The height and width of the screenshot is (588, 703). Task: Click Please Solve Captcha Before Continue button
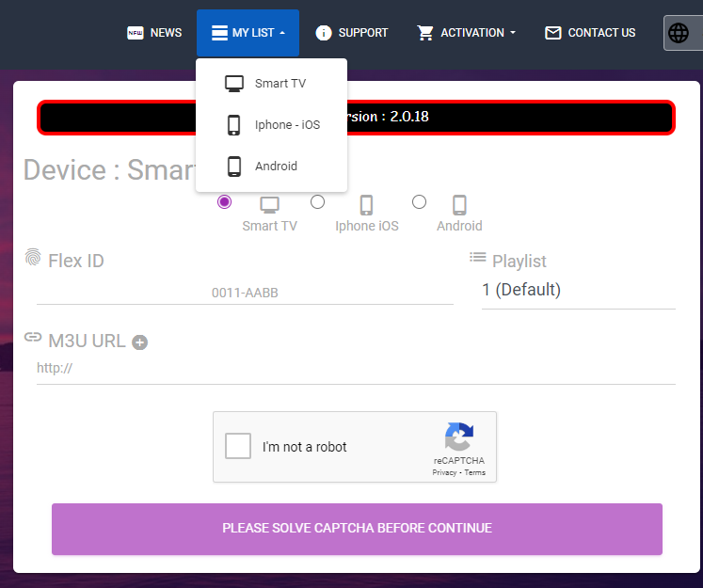[x=357, y=529]
